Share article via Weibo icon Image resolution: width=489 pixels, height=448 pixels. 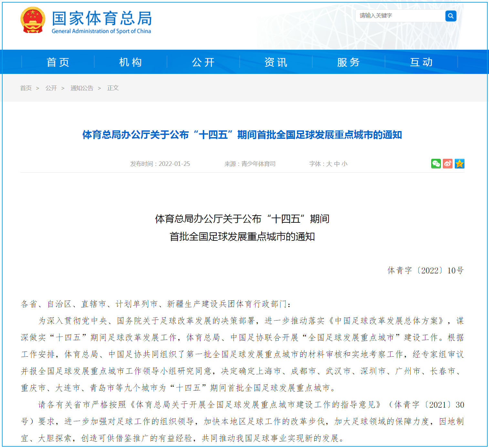(448, 164)
